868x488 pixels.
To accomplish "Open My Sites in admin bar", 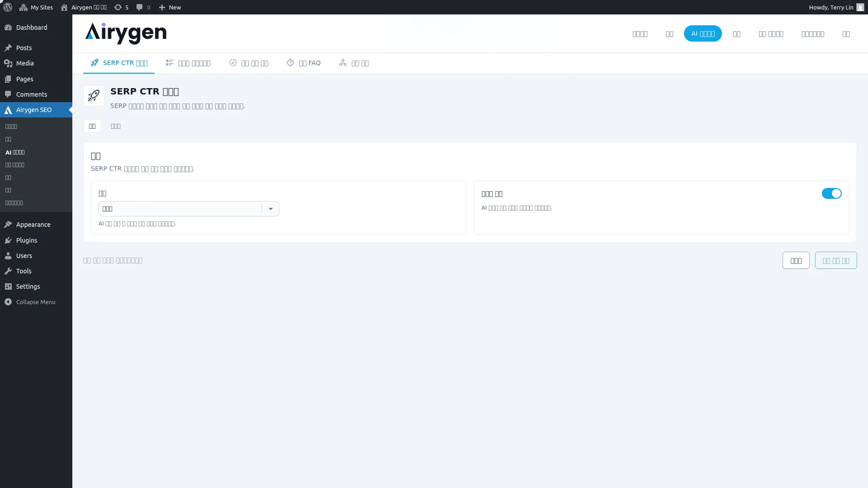I will click(x=36, y=7).
